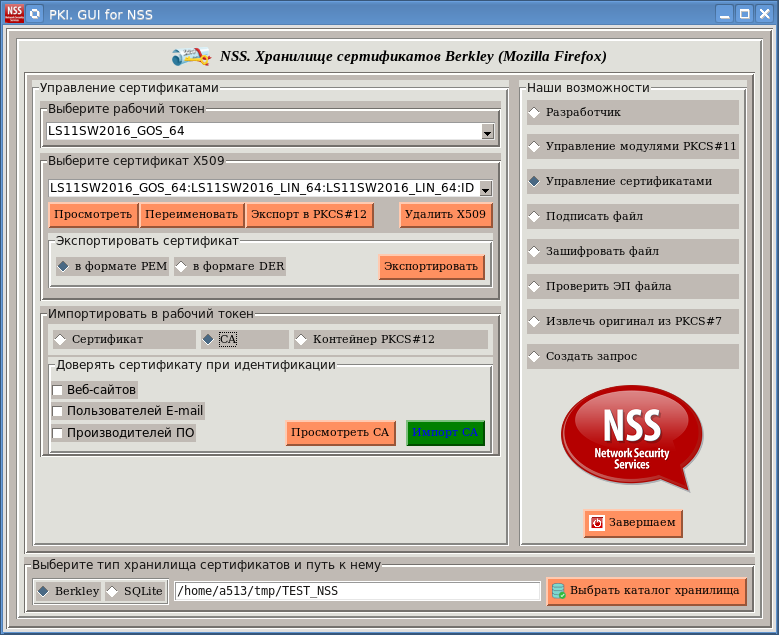Click the power icon on the Завершаем button
The width and height of the screenshot is (779, 635).
point(597,522)
